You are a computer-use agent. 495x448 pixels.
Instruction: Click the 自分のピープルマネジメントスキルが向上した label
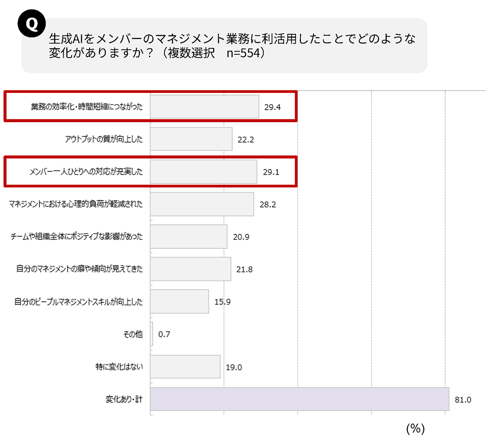click(78, 302)
